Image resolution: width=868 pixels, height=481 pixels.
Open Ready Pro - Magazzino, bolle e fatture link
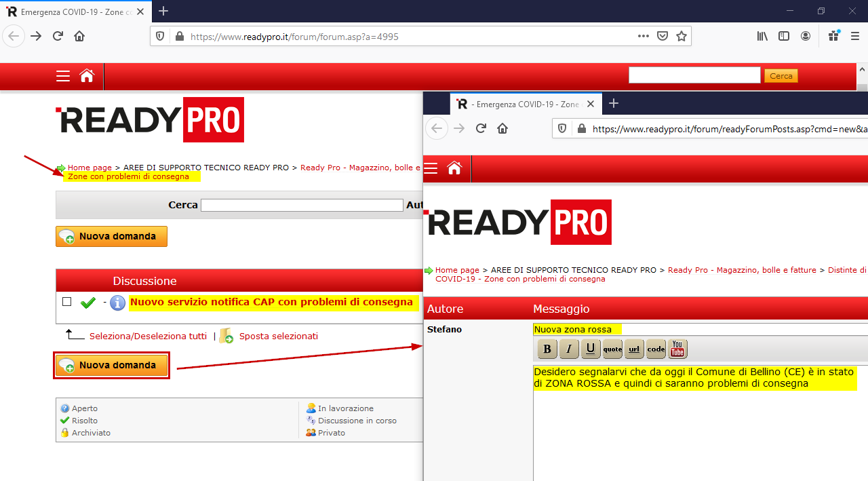742,270
